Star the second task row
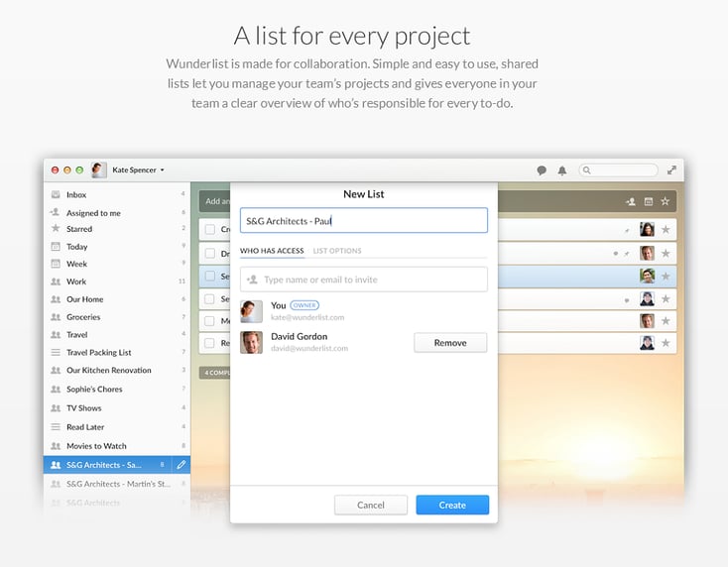Viewport: 728px width, 567px height. coord(666,254)
